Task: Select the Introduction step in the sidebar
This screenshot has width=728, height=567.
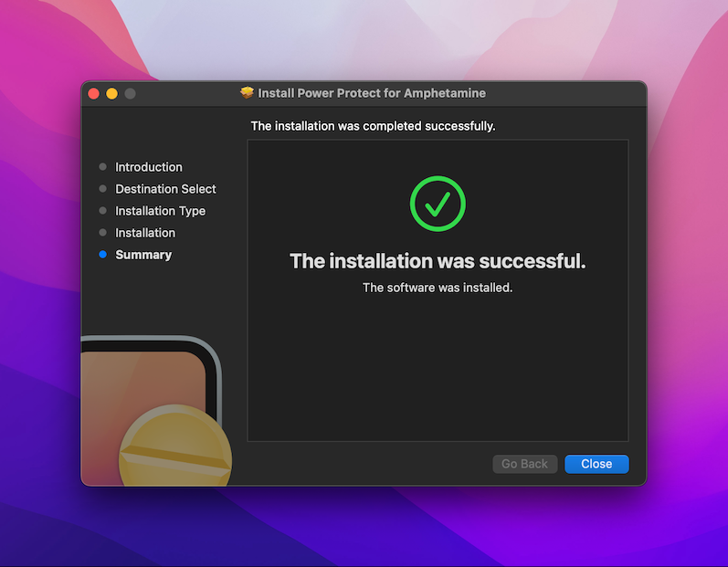Action: coord(149,167)
